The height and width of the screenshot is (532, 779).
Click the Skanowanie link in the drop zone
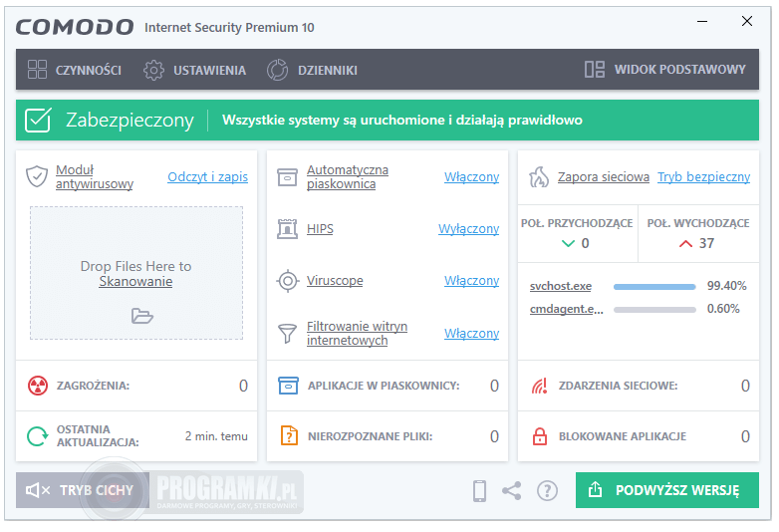135,282
